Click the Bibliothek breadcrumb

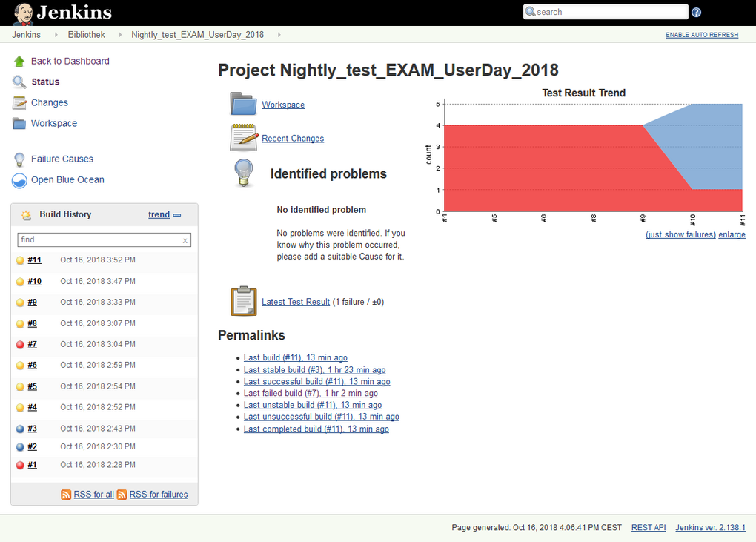pyautogui.click(x=86, y=35)
